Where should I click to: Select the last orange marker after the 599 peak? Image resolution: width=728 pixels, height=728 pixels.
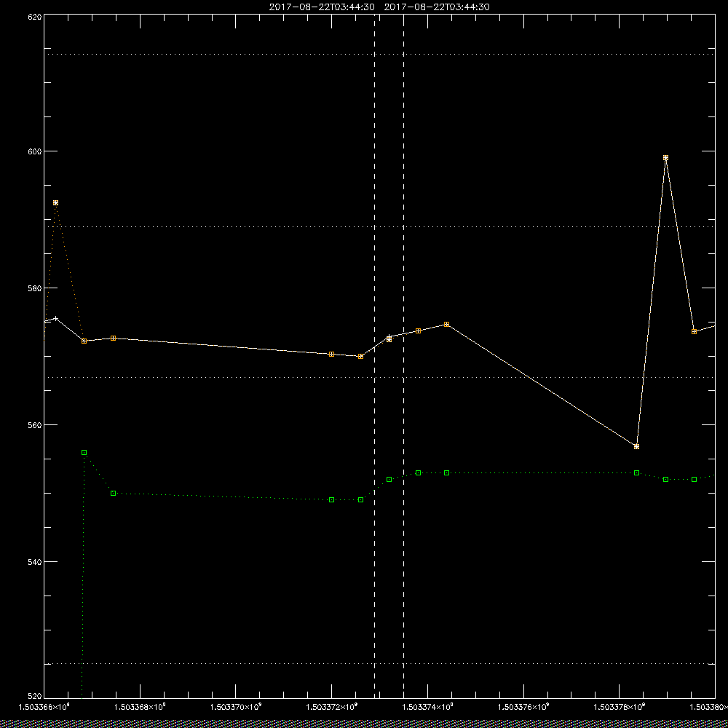[x=694, y=331]
